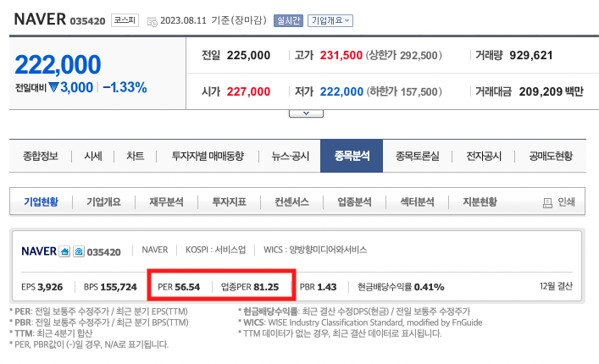Click the KOSPI : 서비스업 label

click(x=215, y=250)
